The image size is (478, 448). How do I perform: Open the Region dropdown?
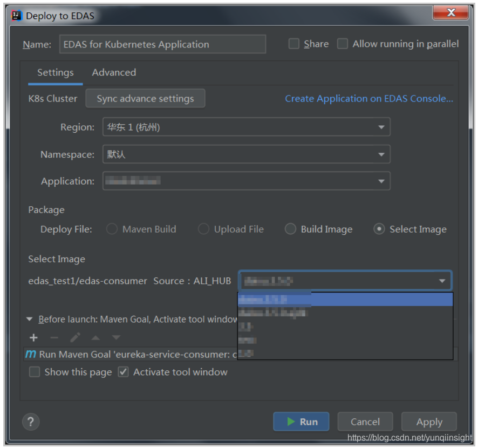(x=247, y=127)
